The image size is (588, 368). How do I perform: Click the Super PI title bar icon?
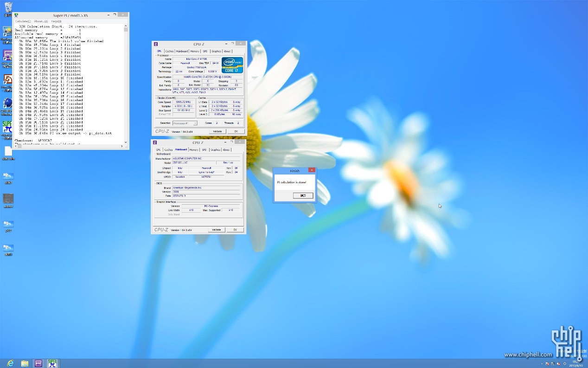point(16,15)
